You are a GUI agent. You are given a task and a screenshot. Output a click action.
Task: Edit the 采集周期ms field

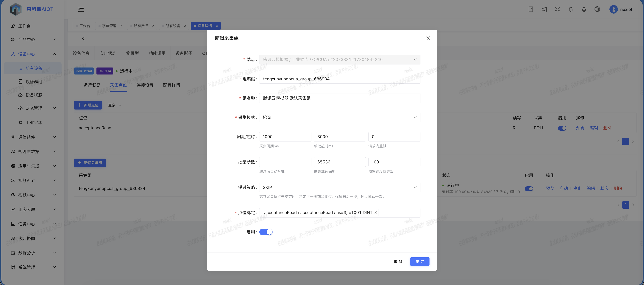285,137
